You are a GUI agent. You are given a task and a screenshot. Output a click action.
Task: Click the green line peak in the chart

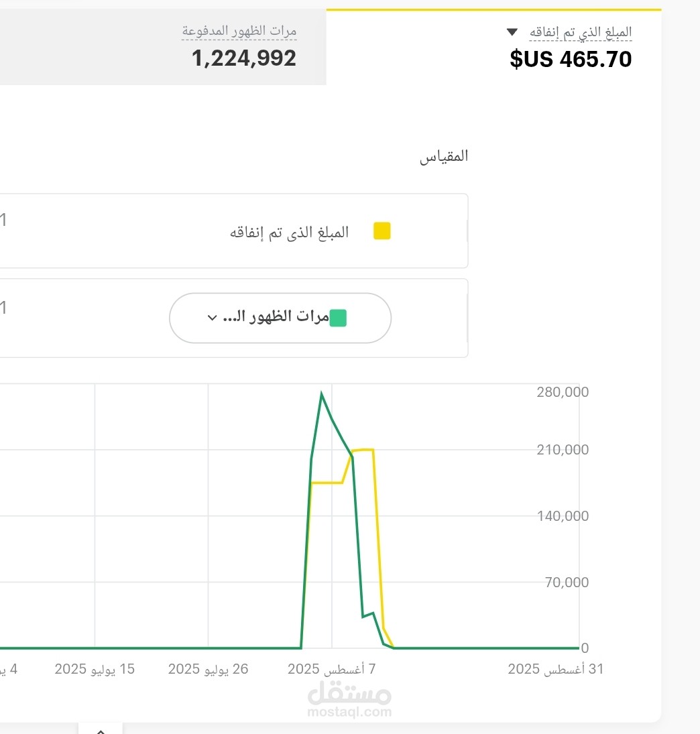click(x=322, y=393)
